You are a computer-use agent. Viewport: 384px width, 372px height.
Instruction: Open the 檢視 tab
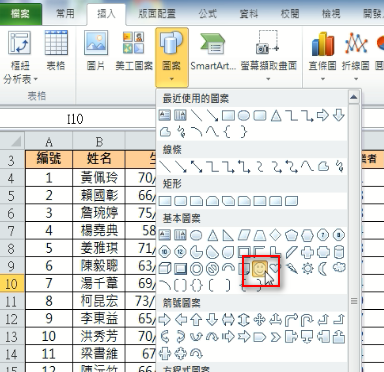tap(331, 14)
